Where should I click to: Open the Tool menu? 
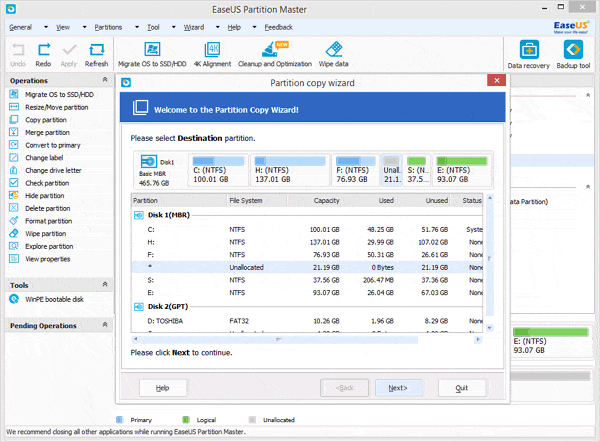click(x=153, y=27)
